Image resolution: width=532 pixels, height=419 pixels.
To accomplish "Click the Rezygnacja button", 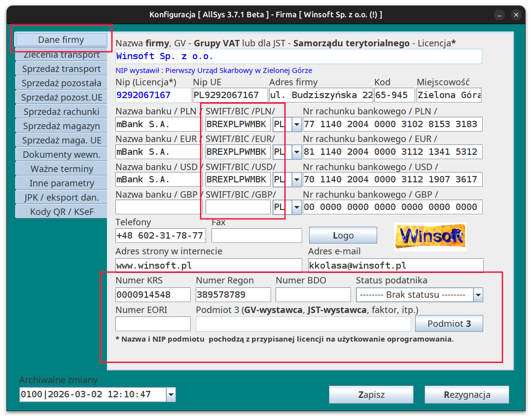I will (466, 395).
